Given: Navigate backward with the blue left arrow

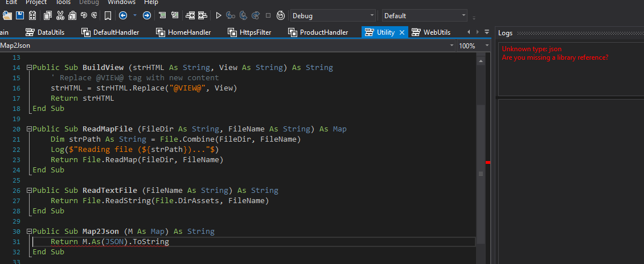Looking at the screenshot, I should [x=122, y=15].
